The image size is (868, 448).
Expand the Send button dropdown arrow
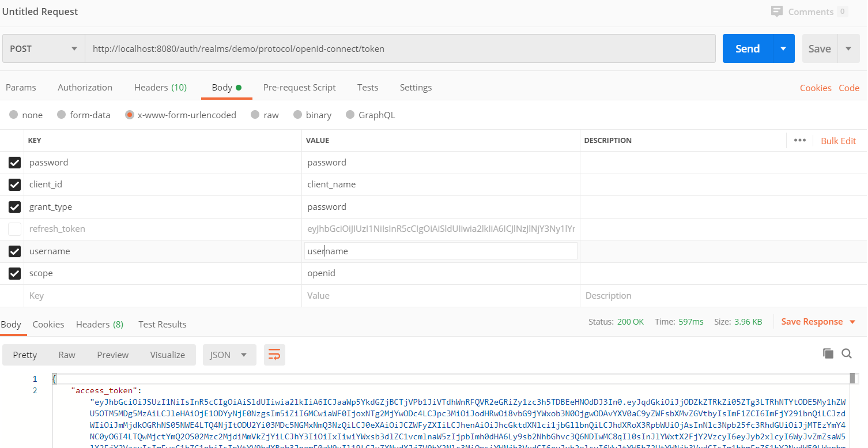(x=783, y=48)
